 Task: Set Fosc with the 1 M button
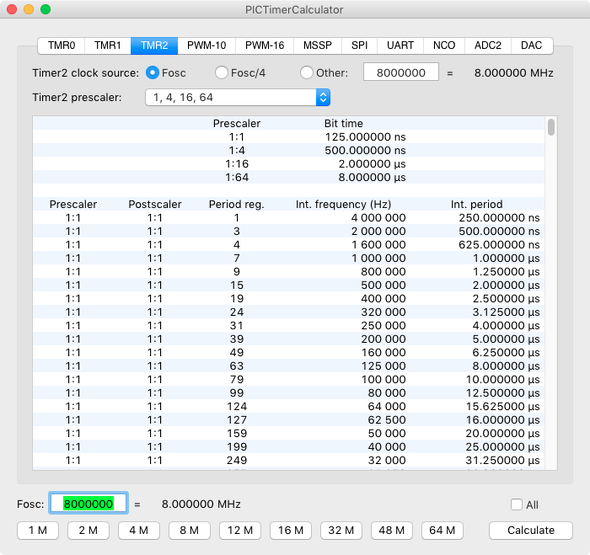tap(38, 530)
